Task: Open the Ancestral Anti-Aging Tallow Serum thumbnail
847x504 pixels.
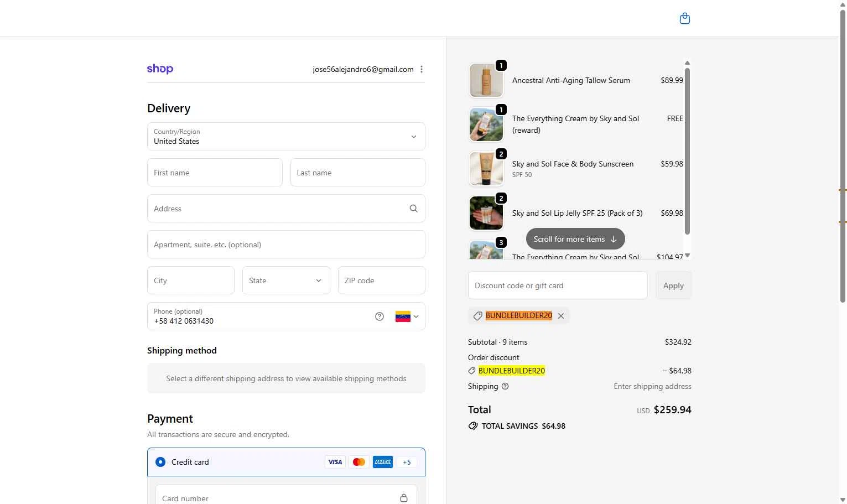Action: pyautogui.click(x=486, y=80)
